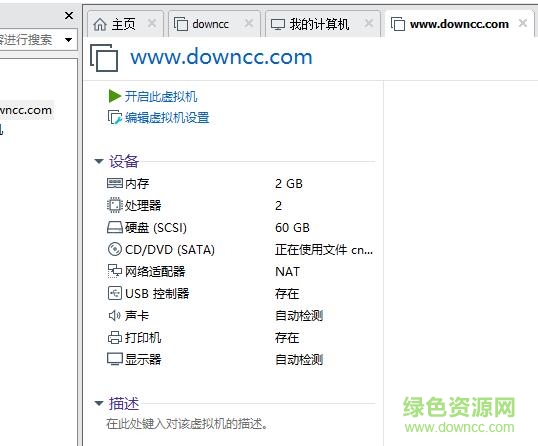Click the green play icon to power on
This screenshot has width=538, height=446.
115,96
